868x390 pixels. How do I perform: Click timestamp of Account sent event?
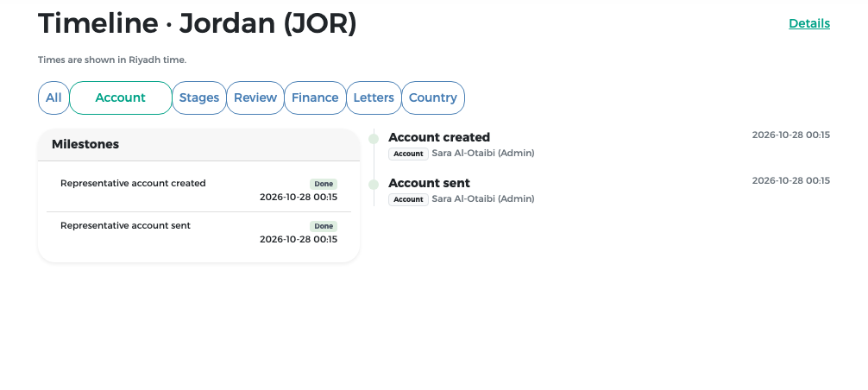(790, 181)
